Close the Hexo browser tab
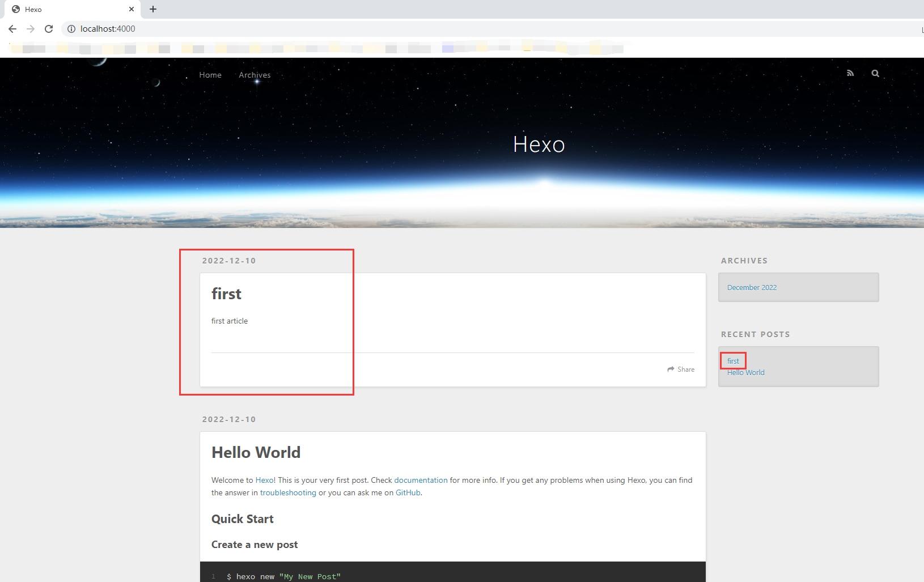 point(132,9)
